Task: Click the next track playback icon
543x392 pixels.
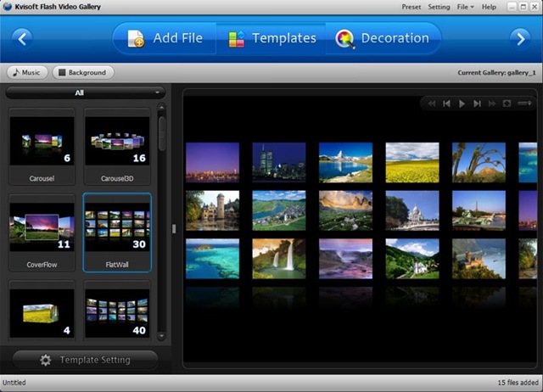Action: [x=477, y=104]
